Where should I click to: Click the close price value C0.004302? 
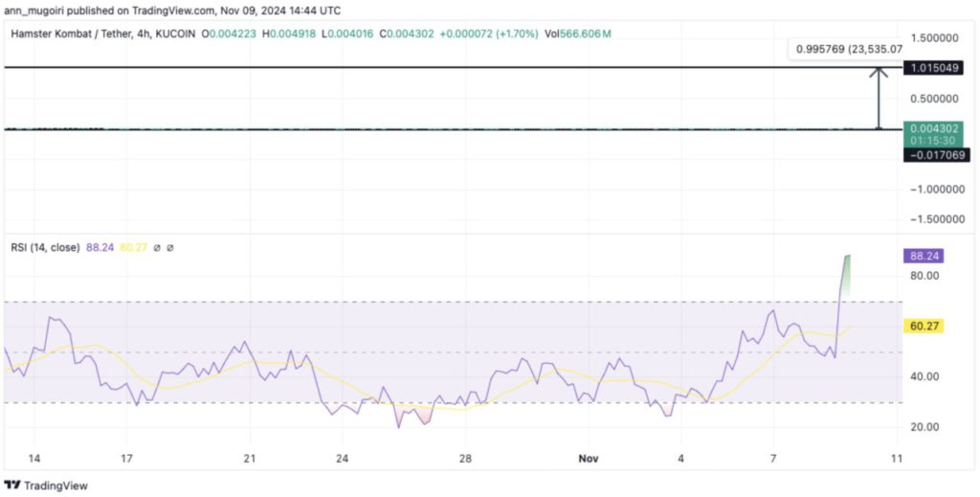point(406,34)
